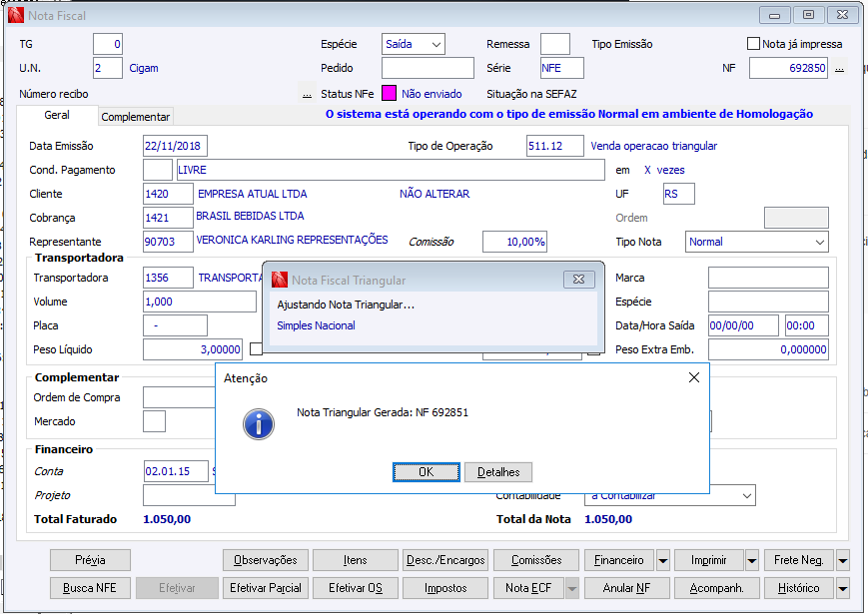Click the Nota Fiscal window app icon
This screenshot has width=868, height=614.
(16, 16)
